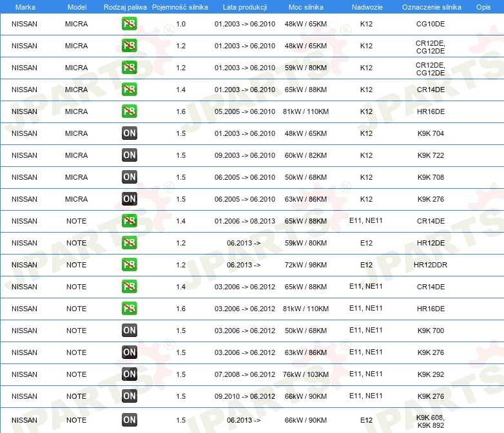Select engine code K9K 722

click(x=431, y=155)
